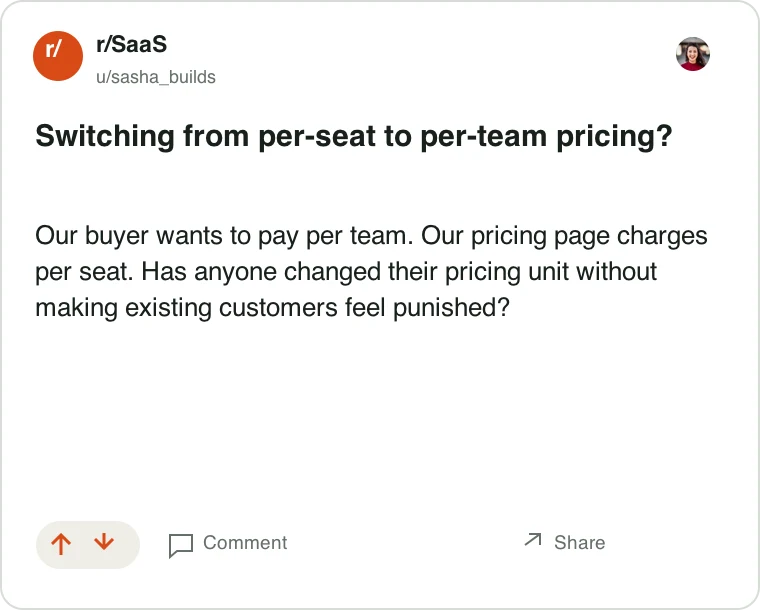Downvote the post with the down arrow
Image resolution: width=760 pixels, height=610 pixels.
point(104,543)
